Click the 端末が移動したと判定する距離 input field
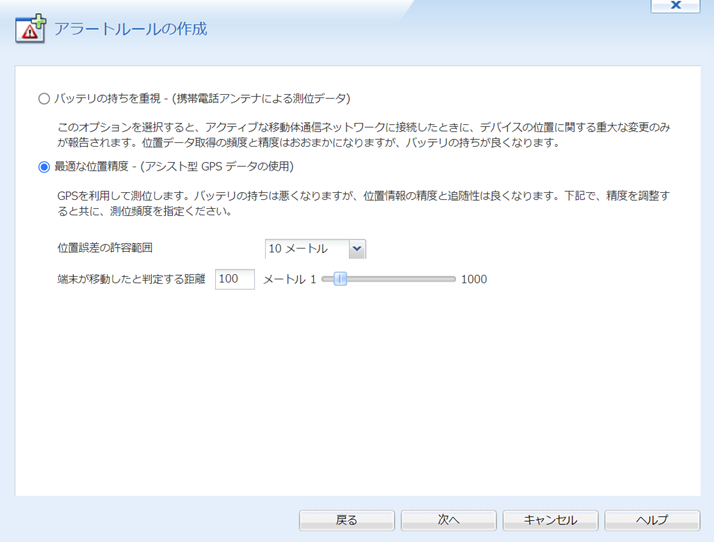This screenshot has height=542, width=714. 235,279
